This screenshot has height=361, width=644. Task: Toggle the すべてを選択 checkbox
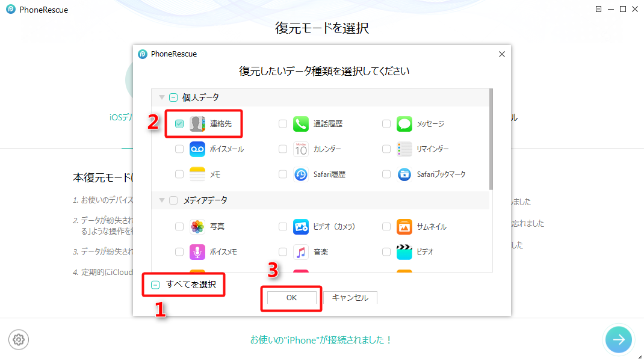point(155,285)
